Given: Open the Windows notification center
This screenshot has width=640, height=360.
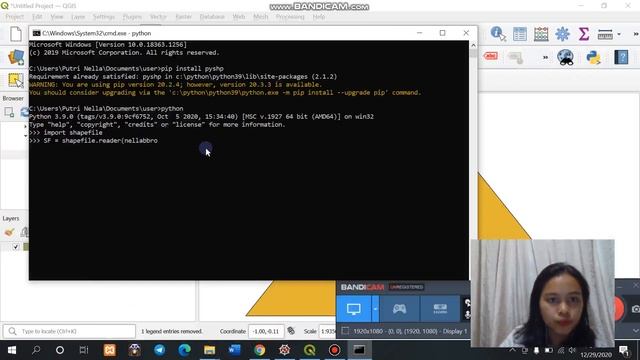Looking at the screenshot, I should (x=624, y=351).
